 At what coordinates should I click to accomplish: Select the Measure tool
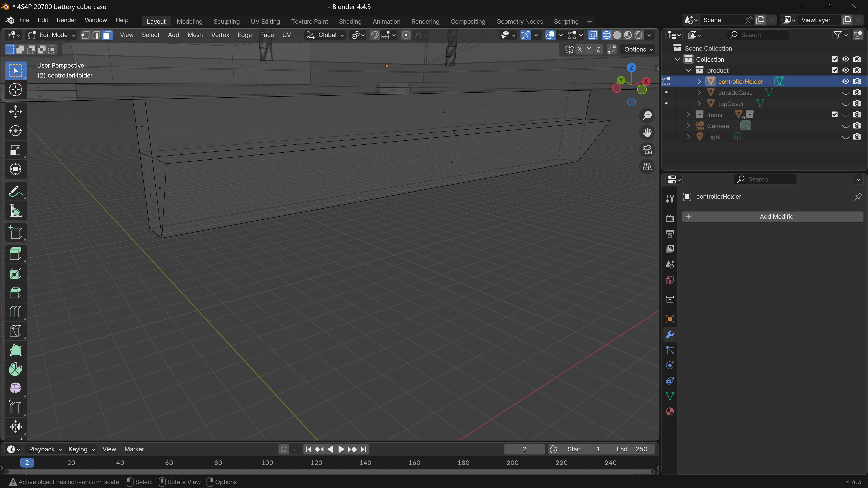pyautogui.click(x=16, y=211)
